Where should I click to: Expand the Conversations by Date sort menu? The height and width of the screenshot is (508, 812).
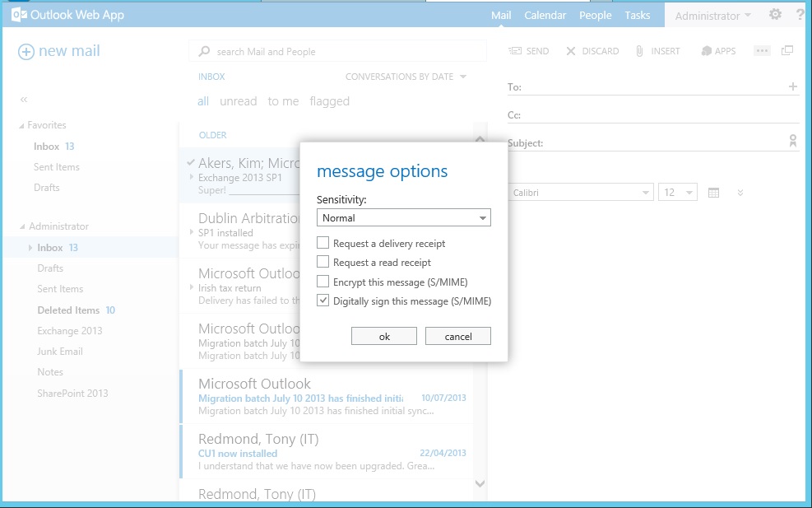coord(406,77)
